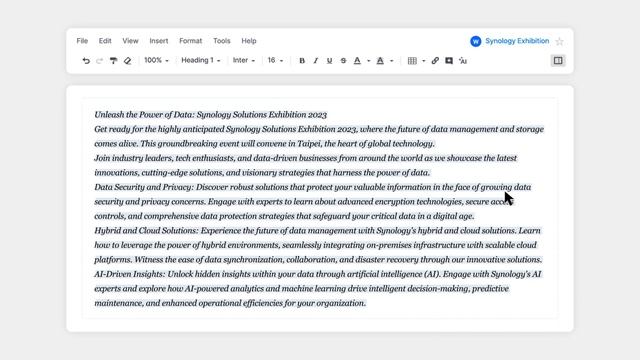This screenshot has height=360, width=640.
Task: Open the table dropdown arrow
Action: 423,61
